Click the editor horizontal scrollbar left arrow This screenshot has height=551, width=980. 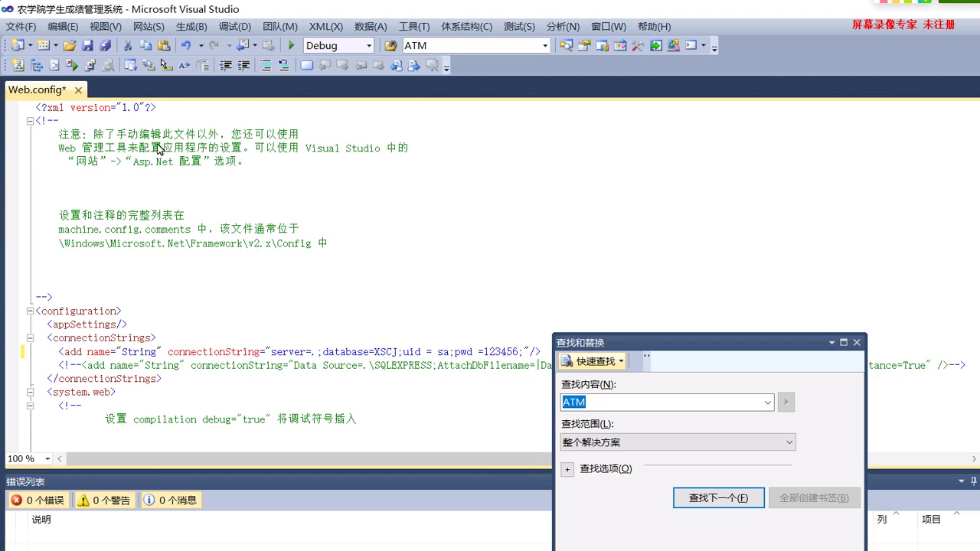[60, 459]
